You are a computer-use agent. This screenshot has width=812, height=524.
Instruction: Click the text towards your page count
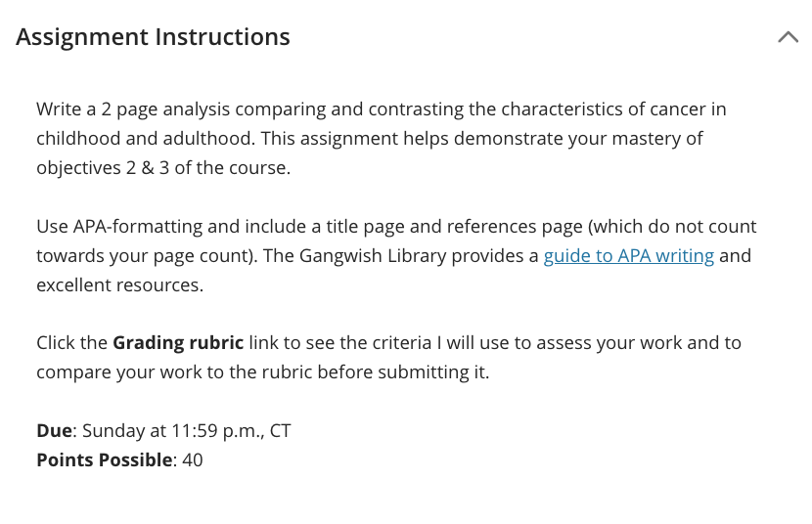point(144,255)
